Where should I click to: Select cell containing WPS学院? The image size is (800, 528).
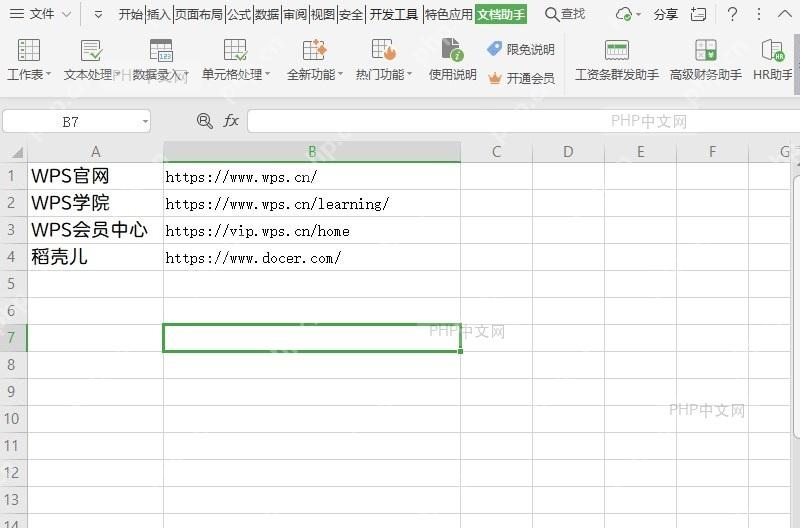(95, 203)
